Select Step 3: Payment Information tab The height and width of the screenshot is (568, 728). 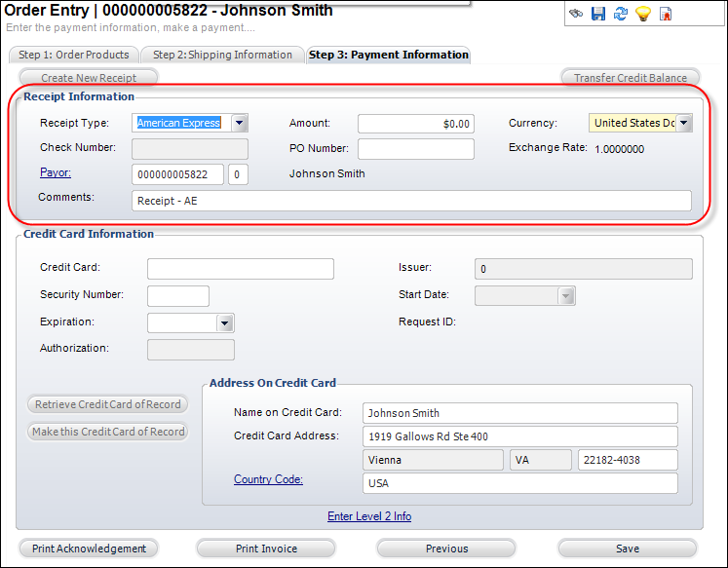[x=388, y=55]
